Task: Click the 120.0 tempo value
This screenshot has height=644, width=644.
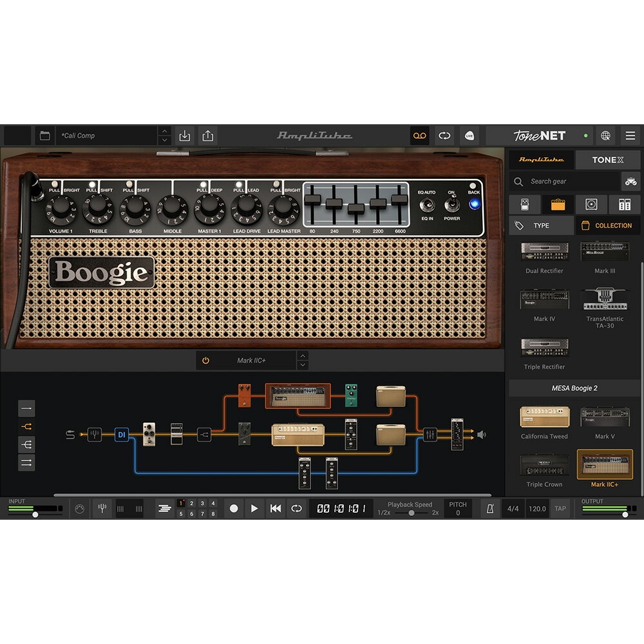Action: [537, 509]
